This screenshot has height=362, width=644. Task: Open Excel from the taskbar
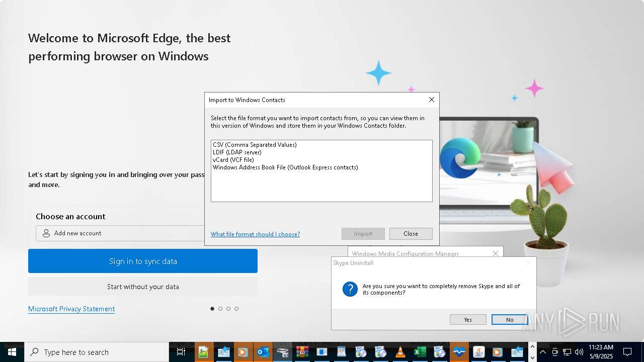pos(420,352)
